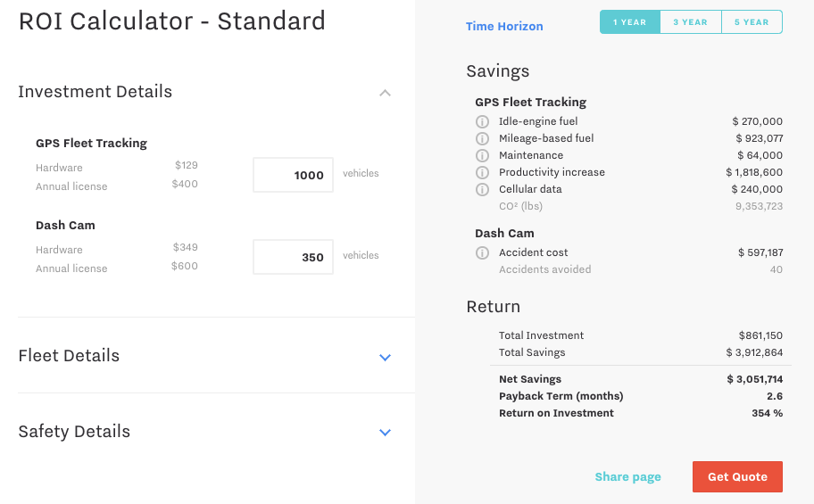Collapse the Investment Details section

[385, 93]
